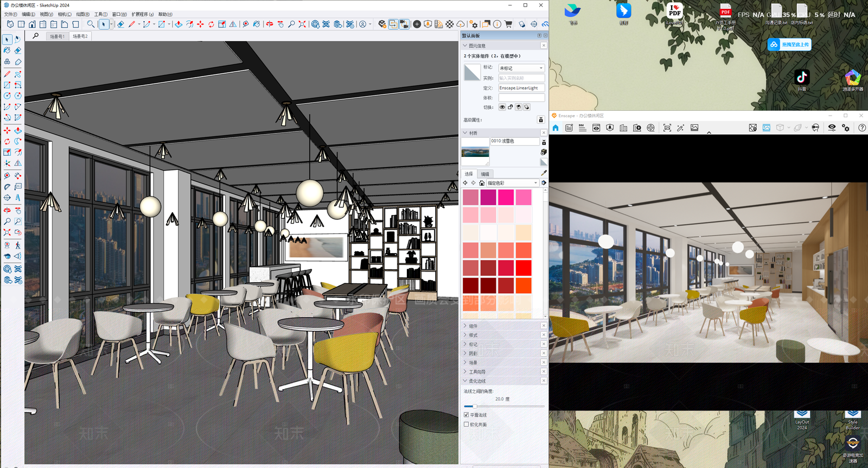The width and height of the screenshot is (868, 468).
Task: Open Enscape general settings gears icon
Action: tap(846, 128)
